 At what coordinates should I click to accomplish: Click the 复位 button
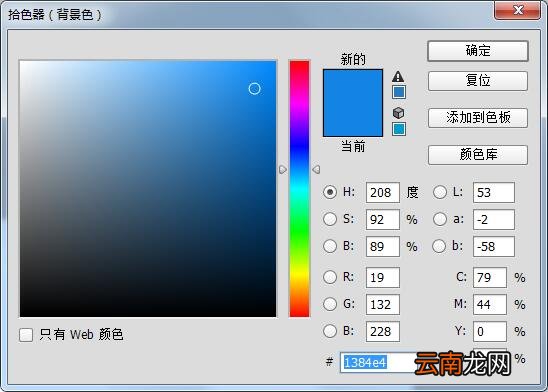(x=478, y=81)
